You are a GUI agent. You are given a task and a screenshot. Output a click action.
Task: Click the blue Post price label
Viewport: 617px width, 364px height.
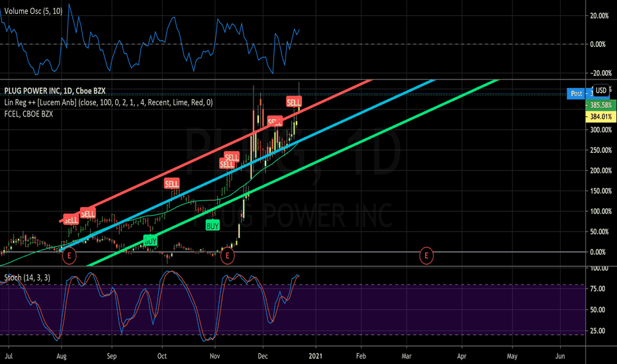(577, 93)
